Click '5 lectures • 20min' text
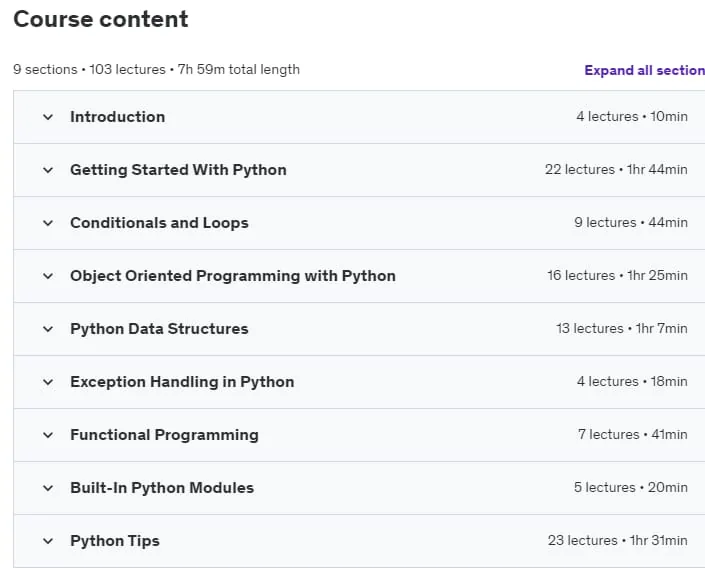Image resolution: width=705 pixels, height=568 pixels. [631, 487]
